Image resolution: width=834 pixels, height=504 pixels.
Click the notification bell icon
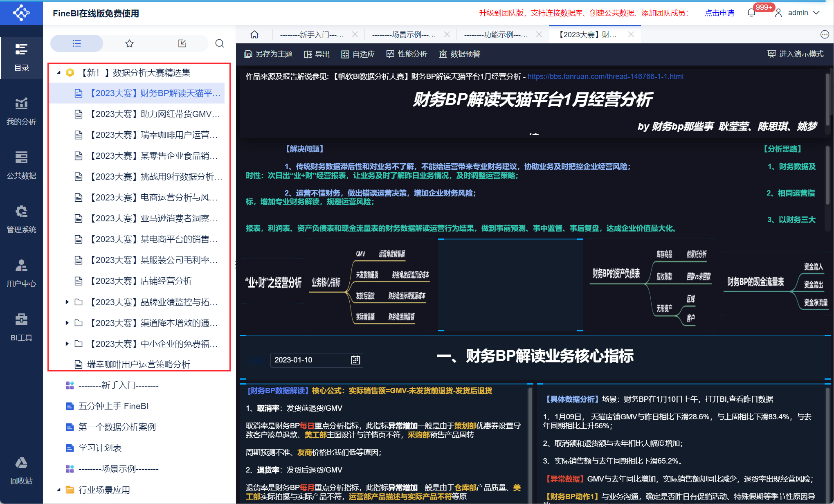pos(751,13)
